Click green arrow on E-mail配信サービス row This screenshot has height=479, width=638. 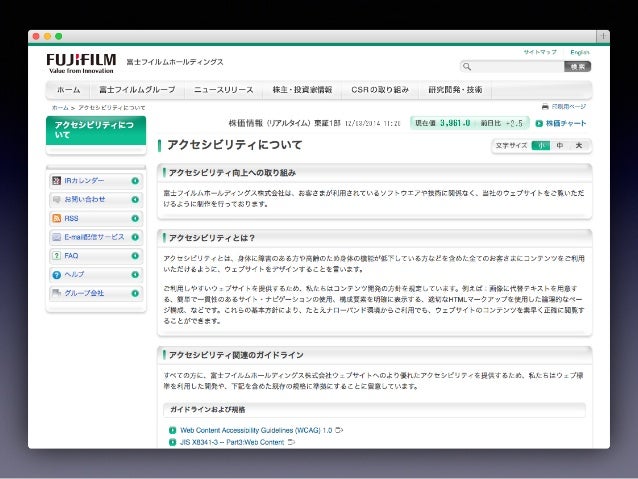[x=135, y=237]
